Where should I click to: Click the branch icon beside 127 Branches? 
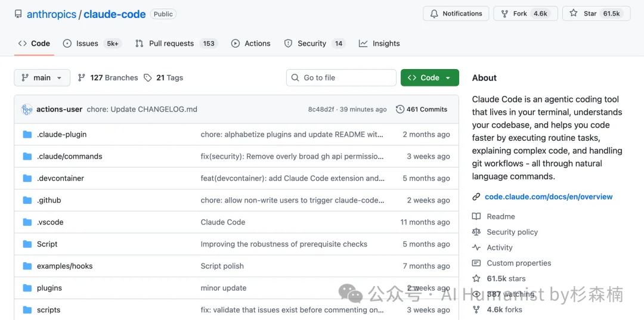[82, 78]
